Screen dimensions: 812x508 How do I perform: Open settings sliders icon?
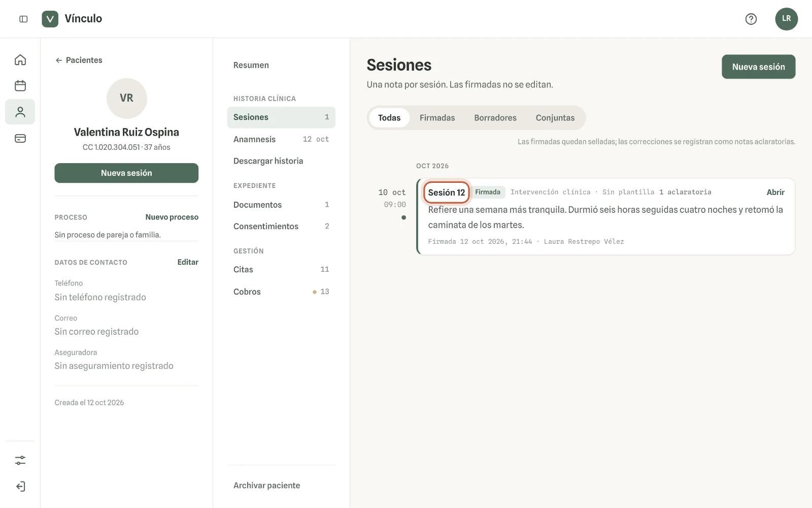click(x=20, y=460)
